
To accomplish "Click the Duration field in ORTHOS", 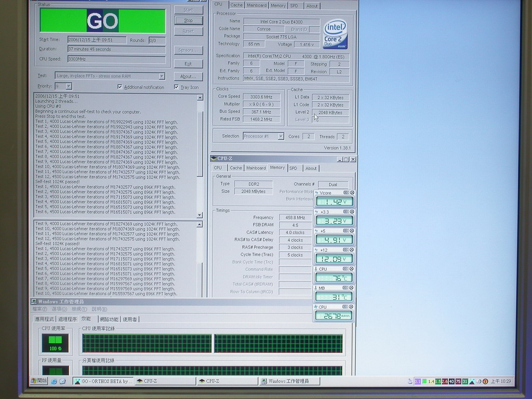I will tap(116, 49).
